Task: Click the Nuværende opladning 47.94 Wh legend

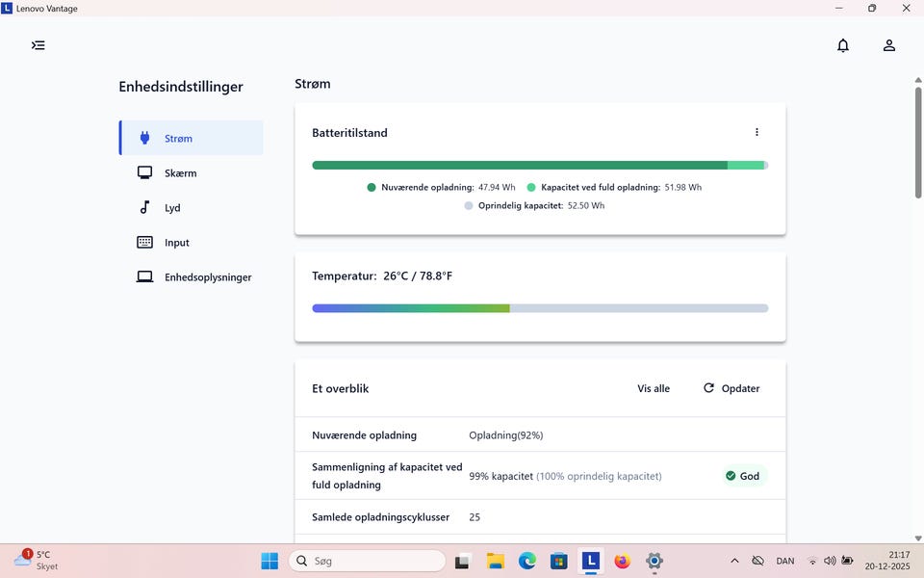Action: (441, 187)
